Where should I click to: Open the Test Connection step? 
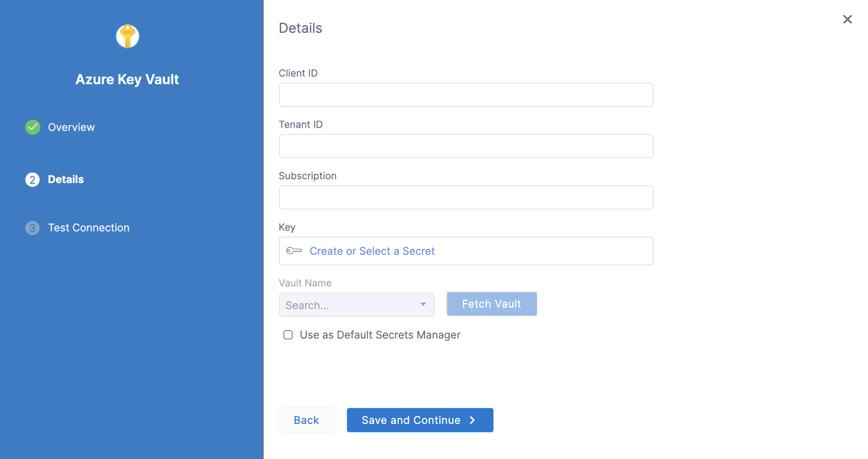click(x=88, y=228)
